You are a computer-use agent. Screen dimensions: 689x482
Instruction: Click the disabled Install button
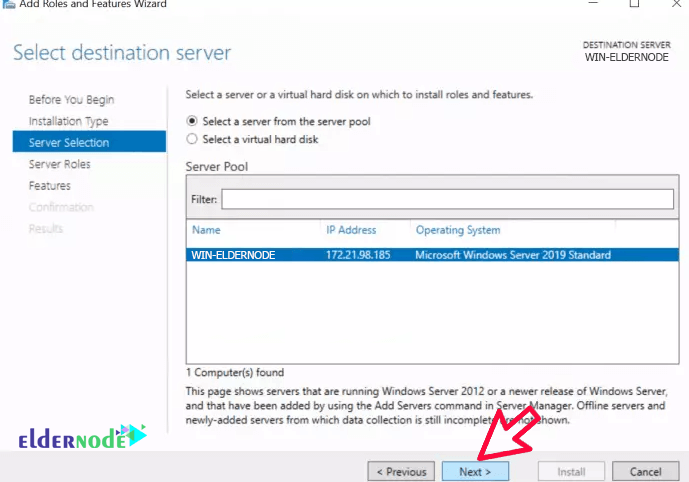click(x=571, y=471)
